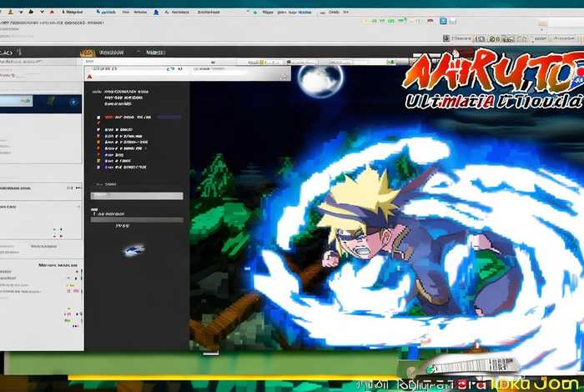Screen dimensions: 584x392
Task: Click the light gray input field in the dark panel
Action: (x=137, y=196)
